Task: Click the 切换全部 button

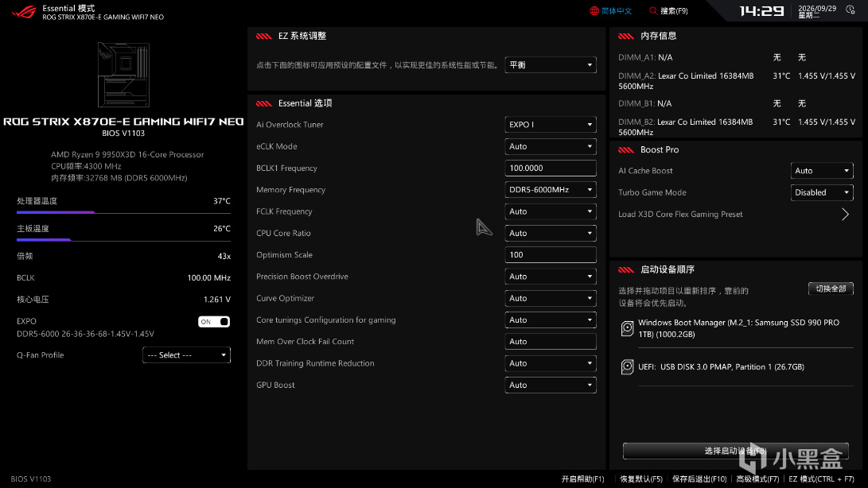Action: click(831, 289)
